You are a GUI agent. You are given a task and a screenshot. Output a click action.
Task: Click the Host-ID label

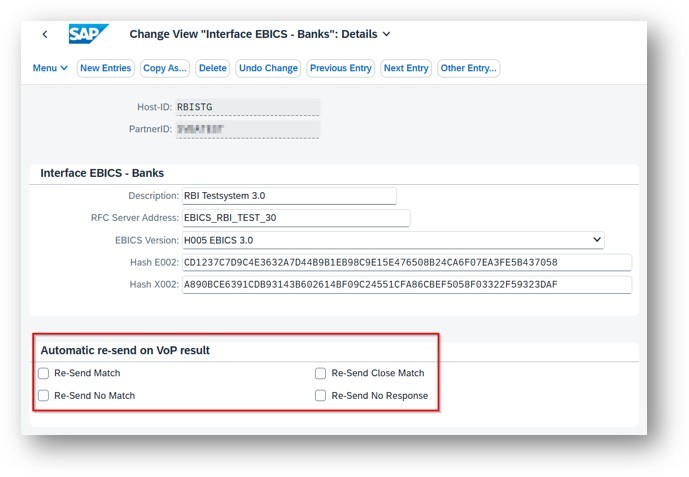(154, 107)
